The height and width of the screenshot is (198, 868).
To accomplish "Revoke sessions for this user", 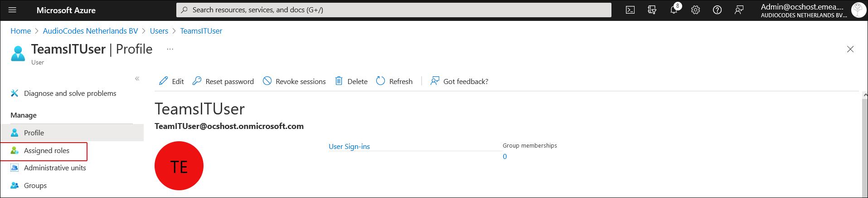I will pyautogui.click(x=294, y=81).
